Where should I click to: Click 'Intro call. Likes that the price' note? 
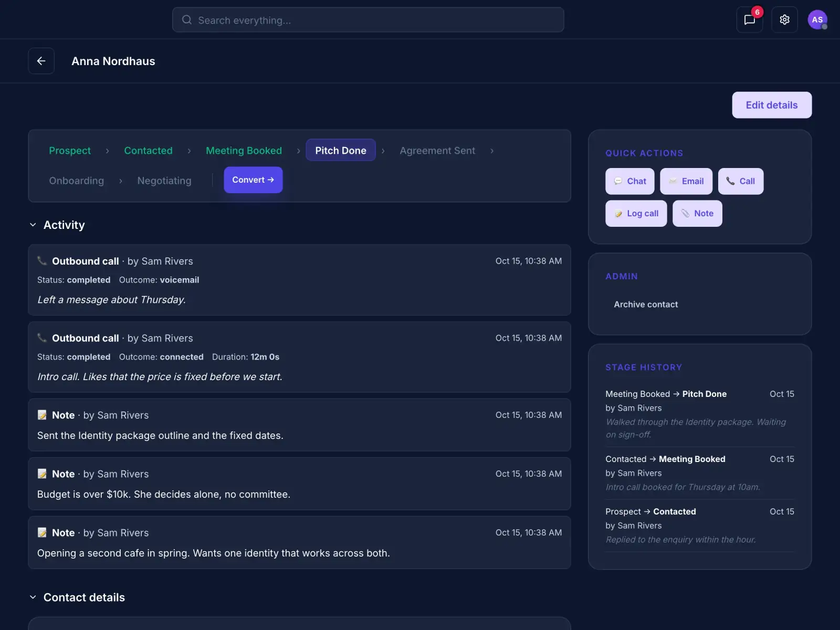coord(160,377)
